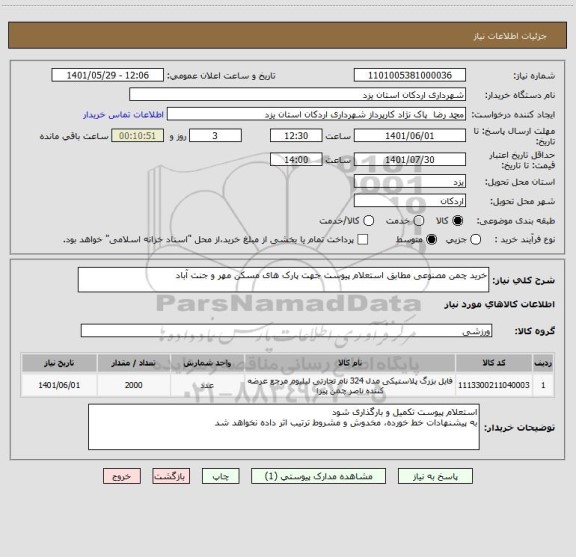Click the unit cell عدد
The image size is (576, 557).
pos(207,385)
